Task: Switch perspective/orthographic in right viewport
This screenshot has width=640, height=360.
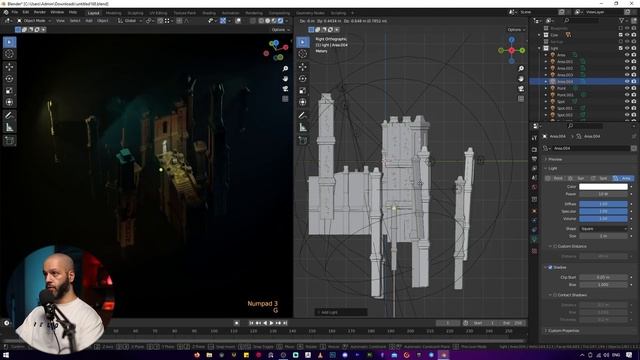Action: point(521,98)
